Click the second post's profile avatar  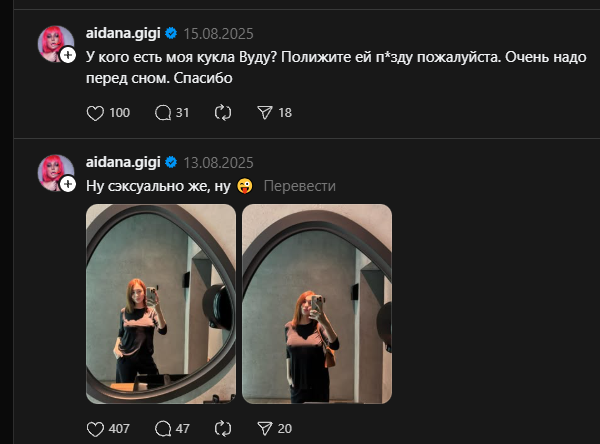point(52,171)
